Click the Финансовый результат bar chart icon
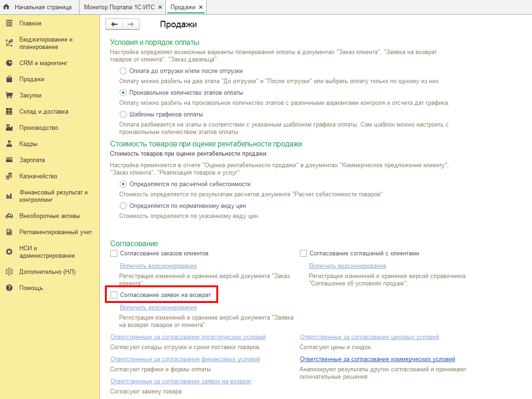The image size is (532, 399). [x=9, y=196]
